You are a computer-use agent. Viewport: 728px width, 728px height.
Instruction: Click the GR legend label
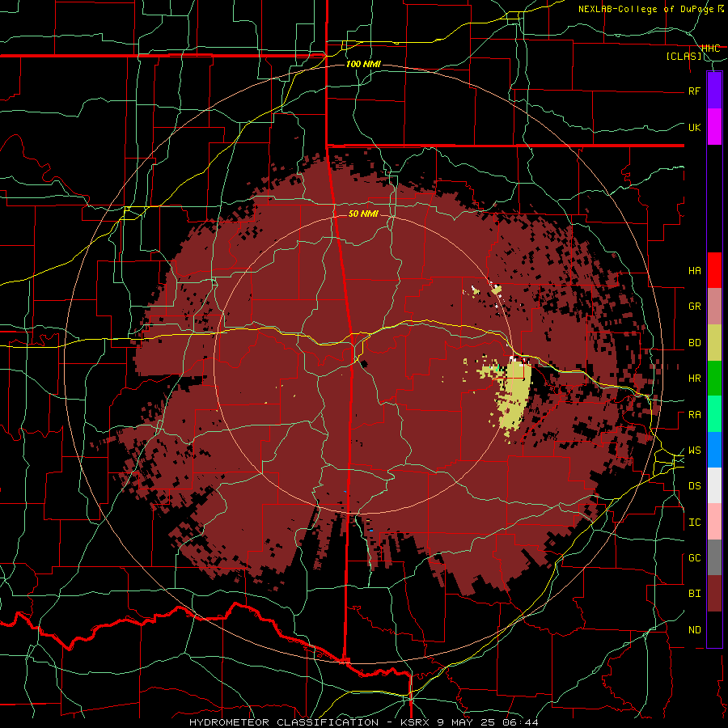(x=694, y=307)
